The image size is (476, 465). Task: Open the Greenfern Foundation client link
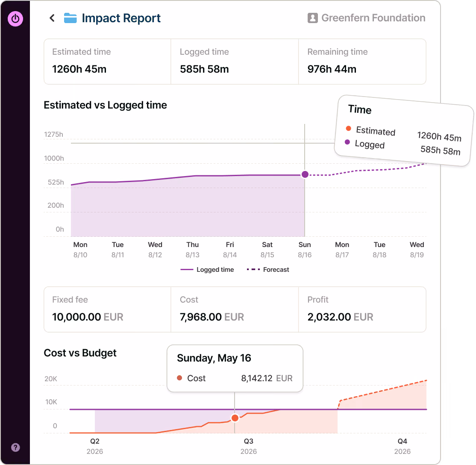tap(373, 18)
